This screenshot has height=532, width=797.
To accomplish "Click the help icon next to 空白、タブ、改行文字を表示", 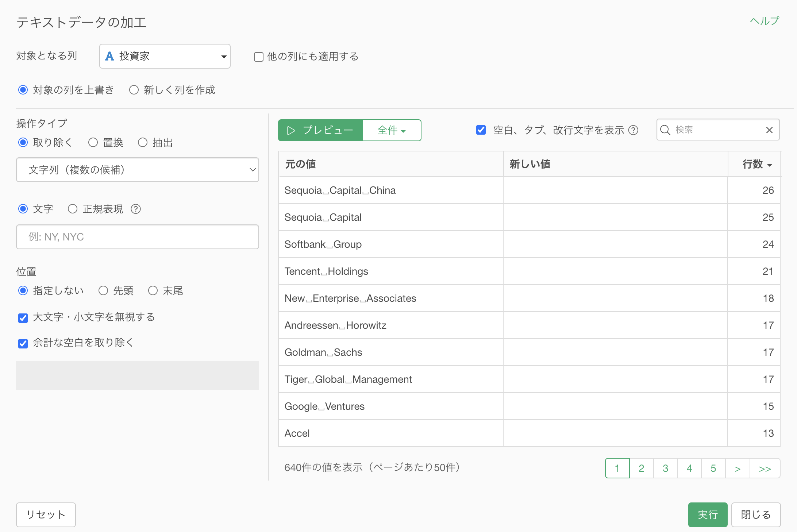I will 634,130.
